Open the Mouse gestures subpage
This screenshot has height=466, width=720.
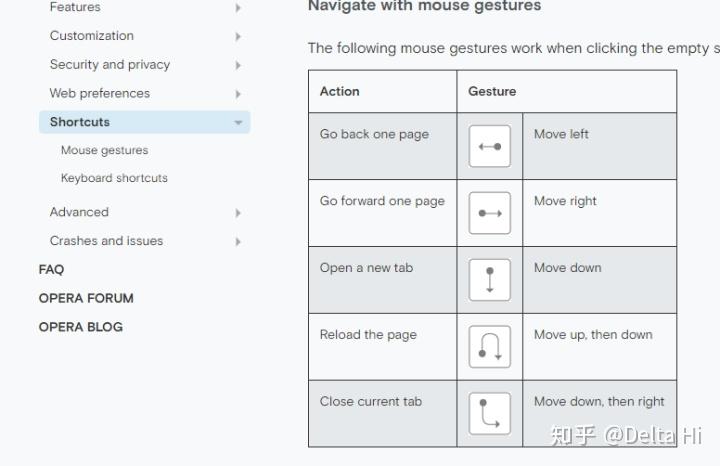click(104, 150)
